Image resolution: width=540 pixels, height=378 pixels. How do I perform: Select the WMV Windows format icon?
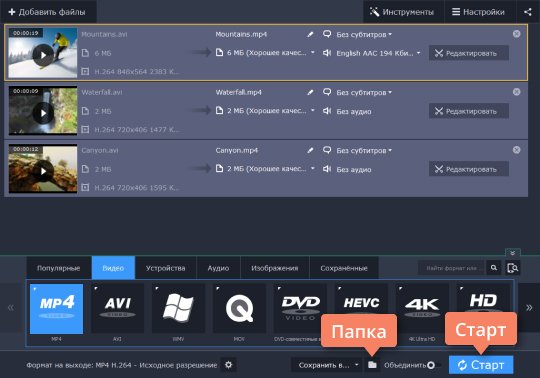coord(178,309)
